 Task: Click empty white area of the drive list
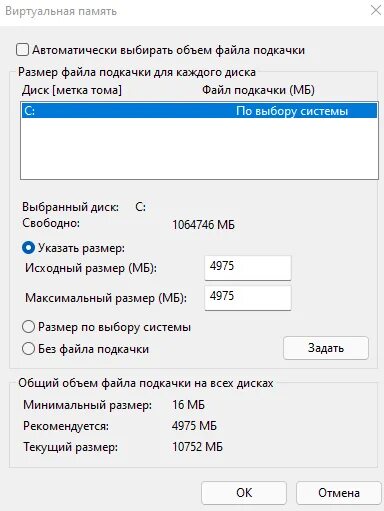coord(199,148)
